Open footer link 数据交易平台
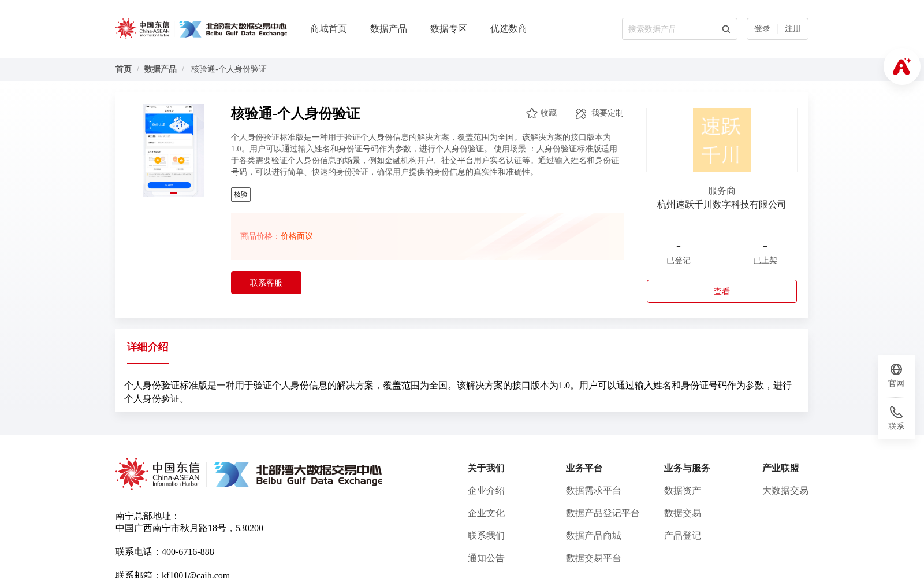The image size is (924, 578). point(594,558)
